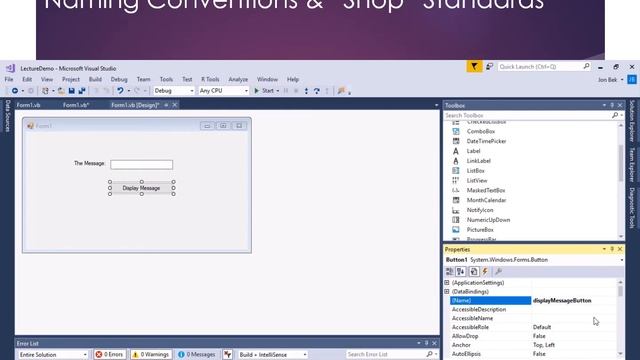640x360 pixels.
Task: Pin the Properties panel auto-hide
Action: tap(612, 249)
